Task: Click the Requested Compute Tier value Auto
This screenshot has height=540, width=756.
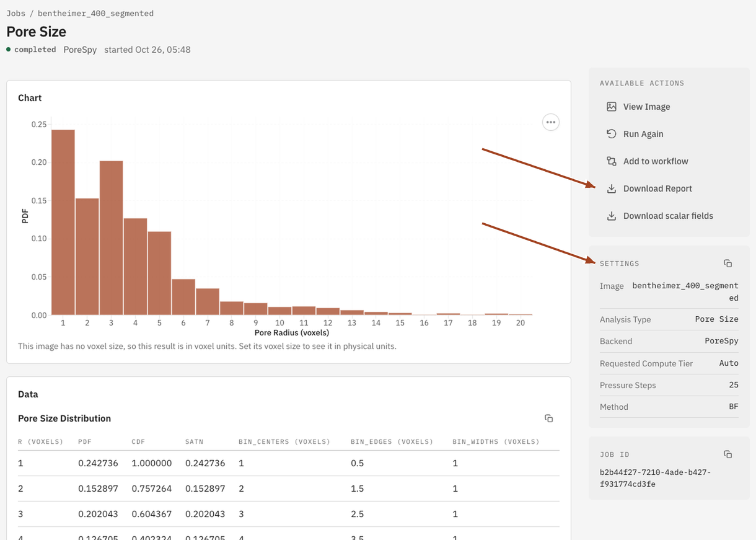Action: click(x=729, y=363)
